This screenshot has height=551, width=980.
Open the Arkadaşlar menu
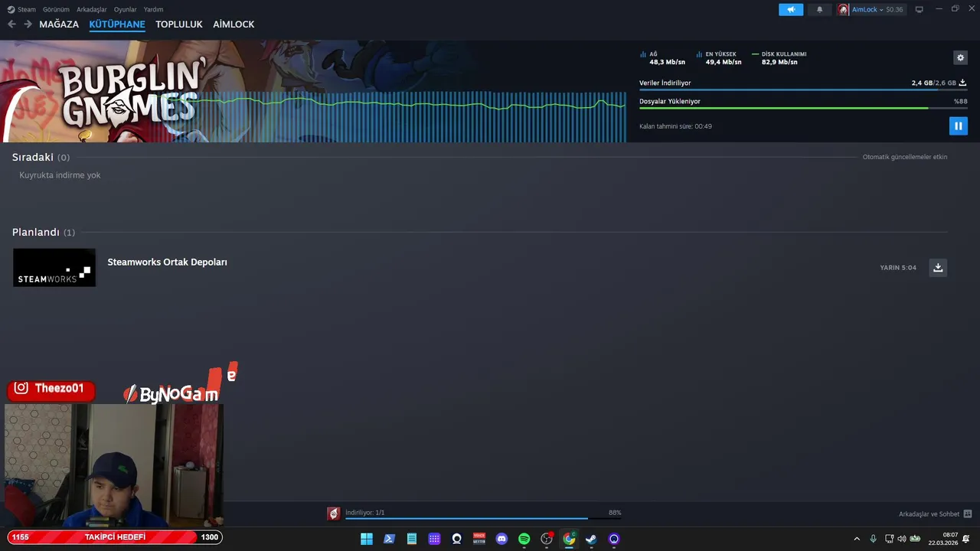[x=91, y=9]
